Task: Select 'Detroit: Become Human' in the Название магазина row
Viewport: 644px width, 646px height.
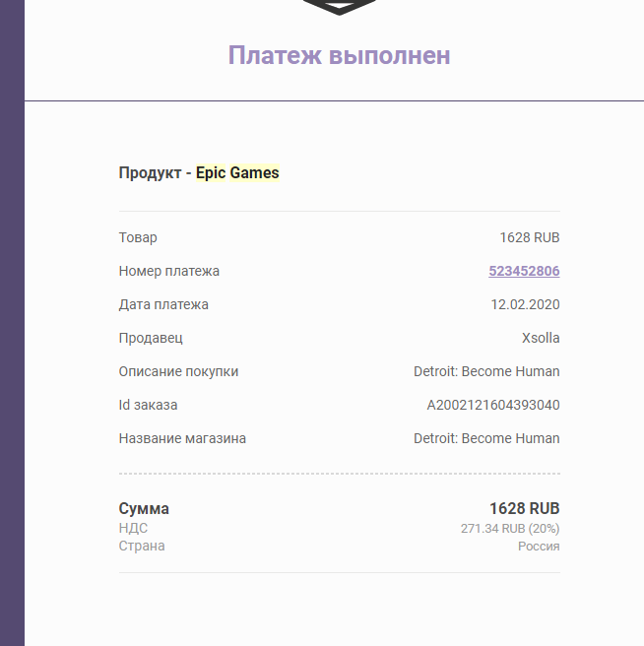Action: point(486,438)
